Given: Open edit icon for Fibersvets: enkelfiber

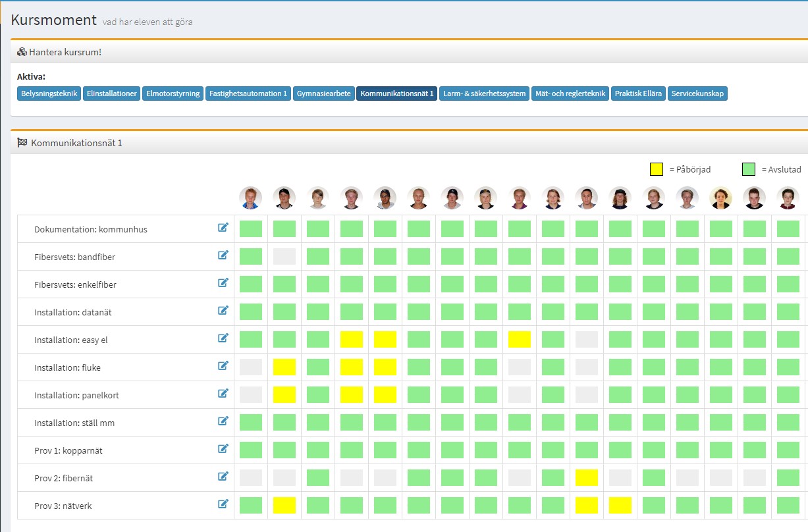Looking at the screenshot, I should coord(223,283).
